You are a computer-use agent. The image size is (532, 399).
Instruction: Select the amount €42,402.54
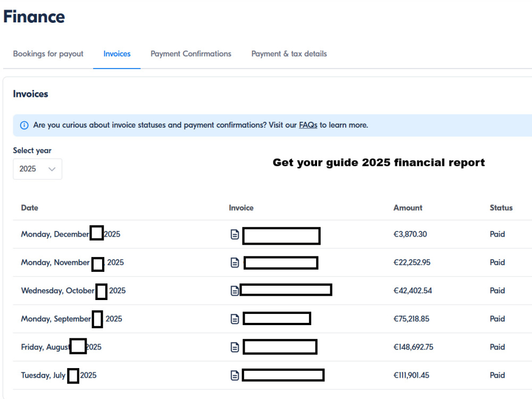(x=413, y=290)
